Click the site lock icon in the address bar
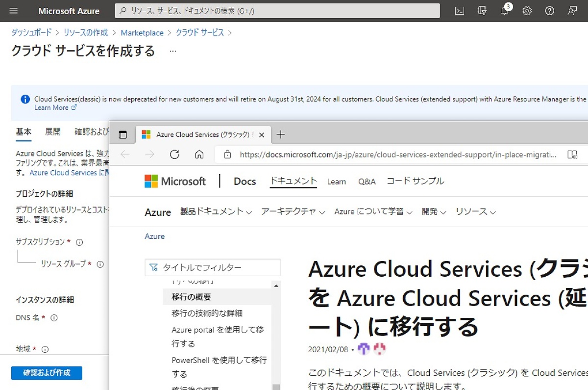Screen dimensions: 588x390 coord(227,155)
